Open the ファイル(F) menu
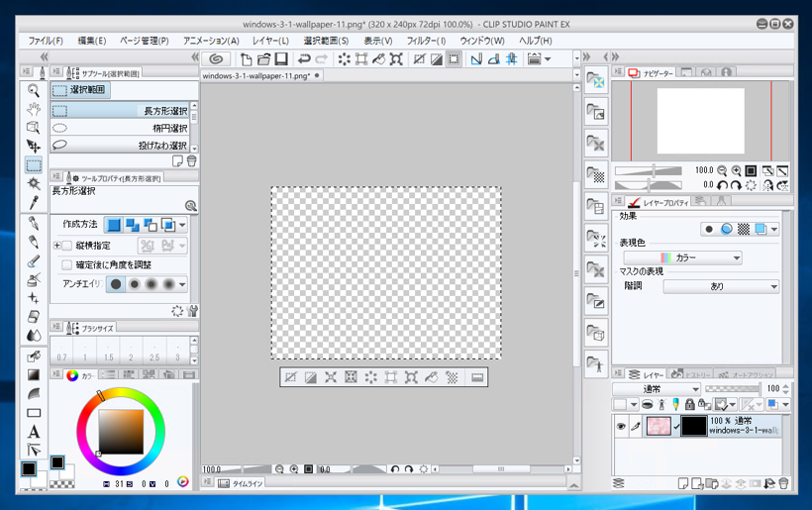The width and height of the screenshot is (812, 510). (46, 41)
